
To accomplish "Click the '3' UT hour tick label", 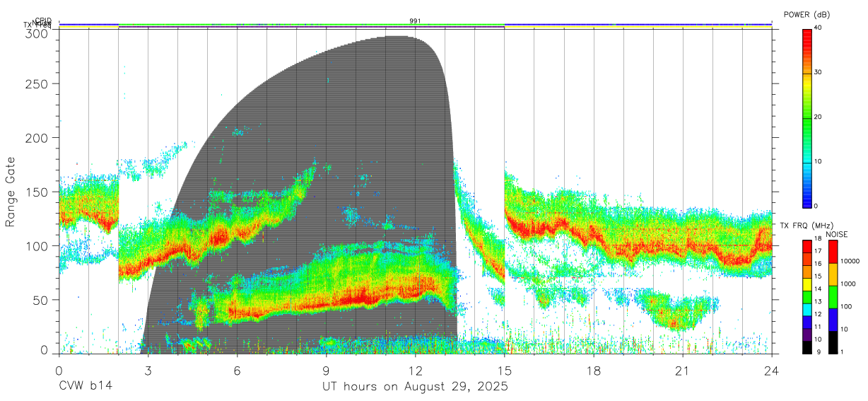I will click(x=148, y=371).
